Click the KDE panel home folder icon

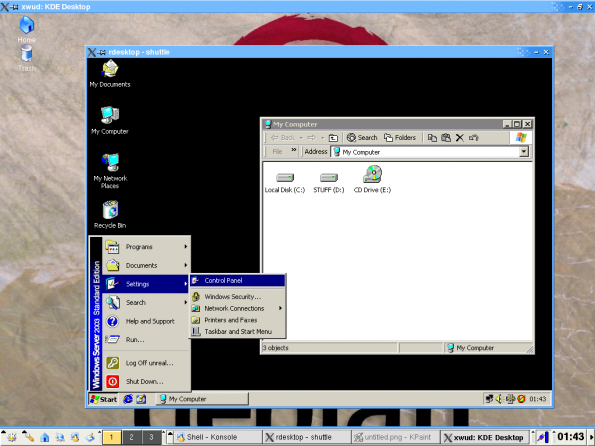coord(45,437)
